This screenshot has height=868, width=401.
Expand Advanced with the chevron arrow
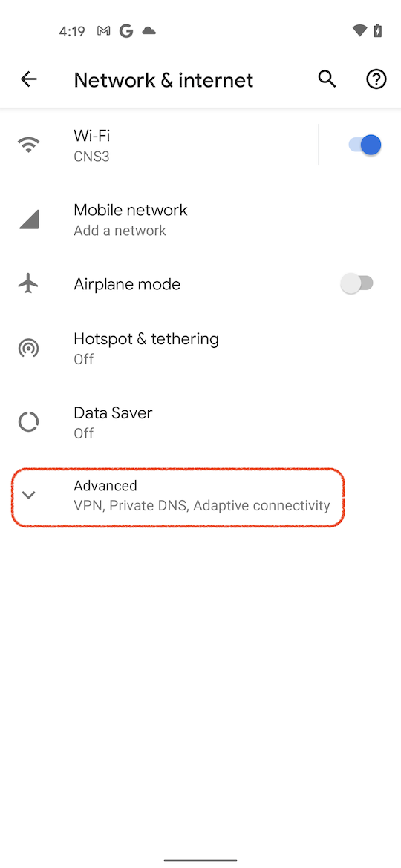pos(28,495)
